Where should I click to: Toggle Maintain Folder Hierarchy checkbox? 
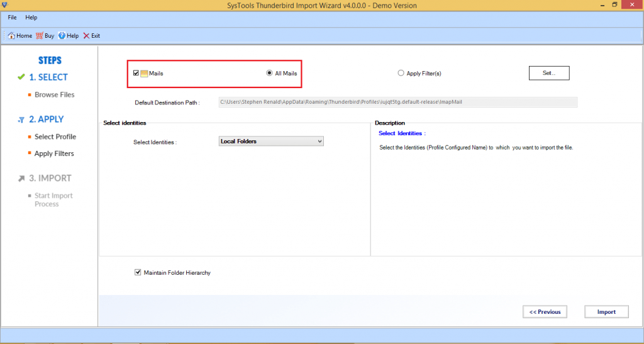pyautogui.click(x=138, y=272)
